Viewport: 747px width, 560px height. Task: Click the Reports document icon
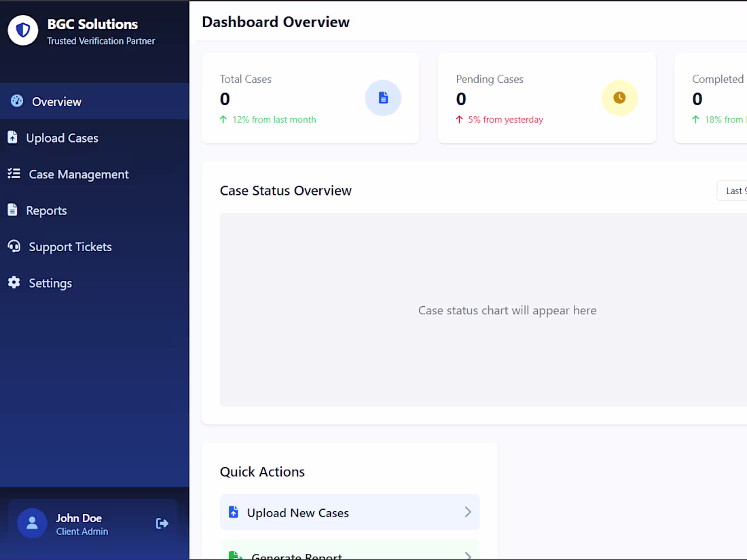pyautogui.click(x=14, y=210)
